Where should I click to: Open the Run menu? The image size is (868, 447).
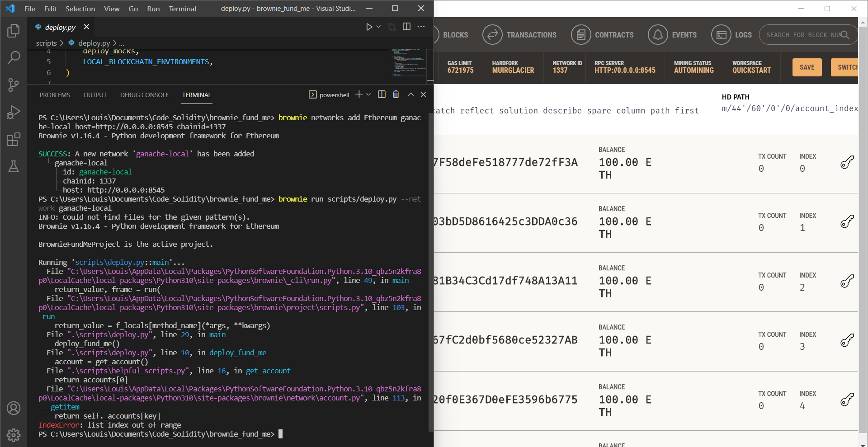(153, 9)
